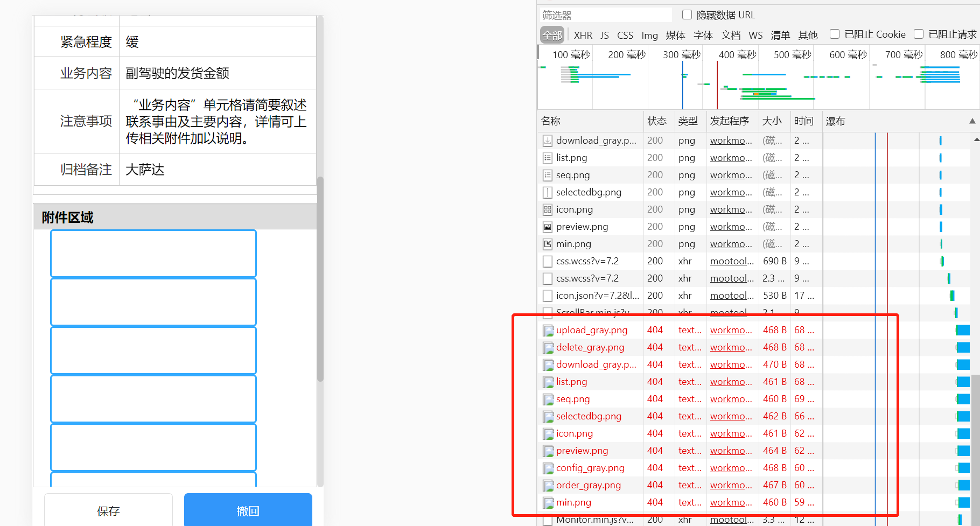Select the 其他 filter tab
This screenshot has width=980, height=526.
[808, 35]
